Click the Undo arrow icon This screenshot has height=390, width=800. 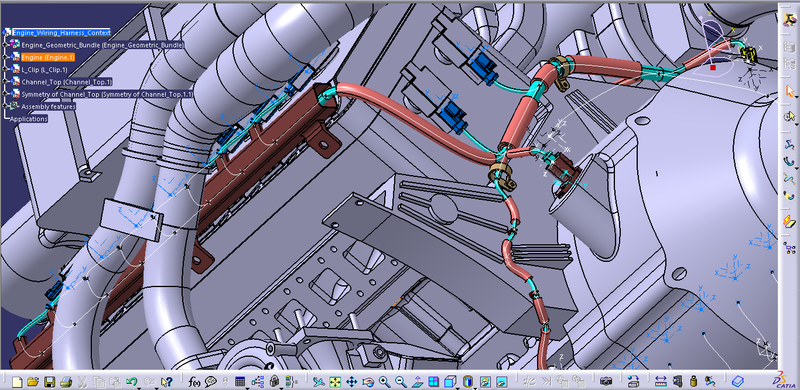click(132, 381)
